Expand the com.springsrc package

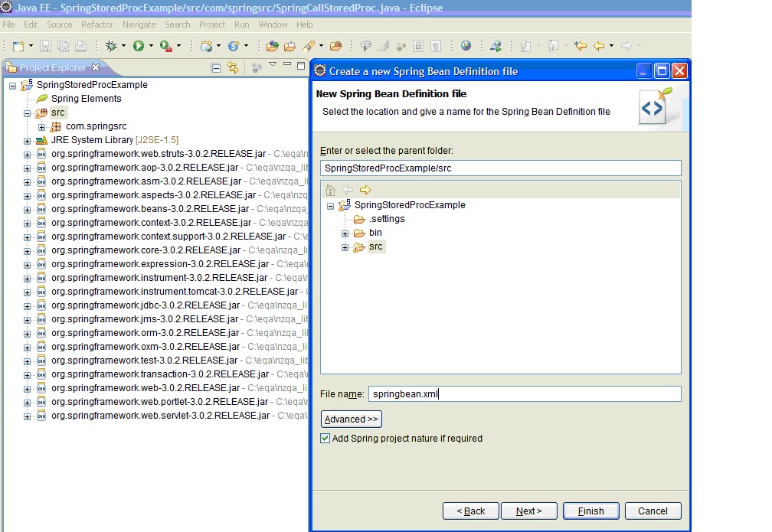point(42,128)
